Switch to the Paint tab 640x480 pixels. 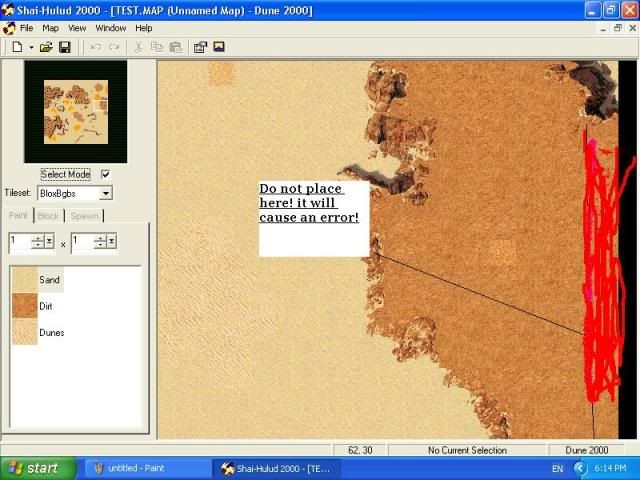[18, 216]
